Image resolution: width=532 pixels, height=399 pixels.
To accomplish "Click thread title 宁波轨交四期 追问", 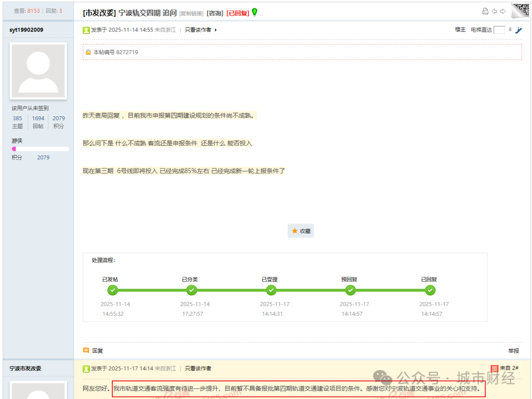I will pyautogui.click(x=148, y=13).
